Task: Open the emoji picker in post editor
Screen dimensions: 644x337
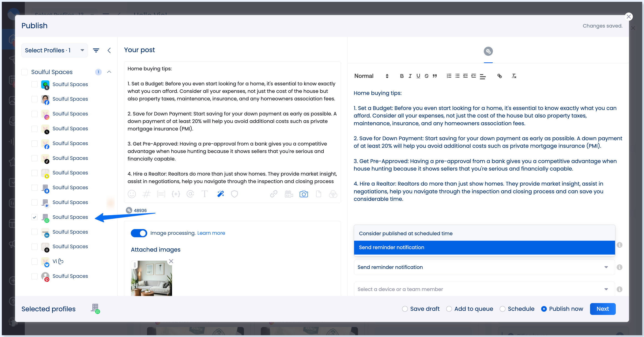Action: (132, 194)
